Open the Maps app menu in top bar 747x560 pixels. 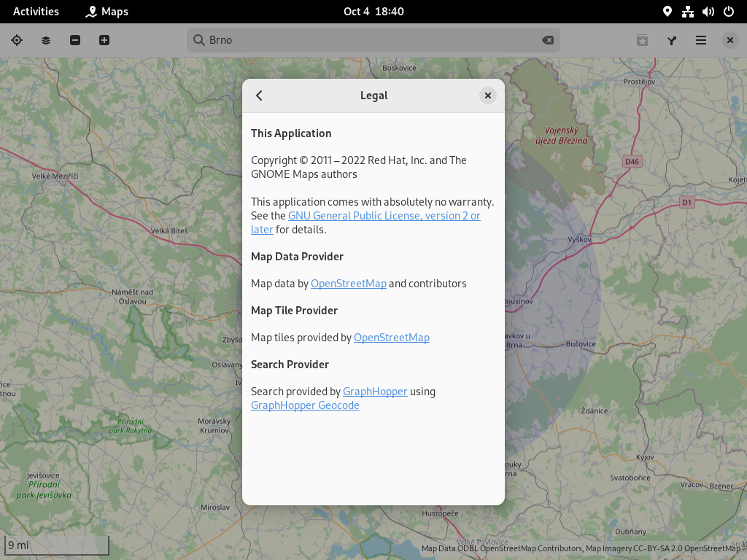[107, 12]
